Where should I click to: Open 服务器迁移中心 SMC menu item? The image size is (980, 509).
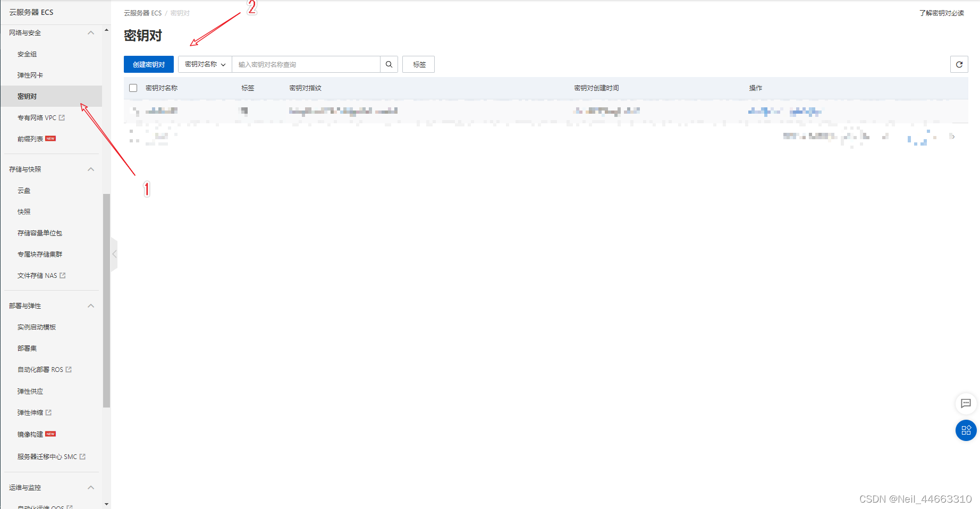pos(47,457)
